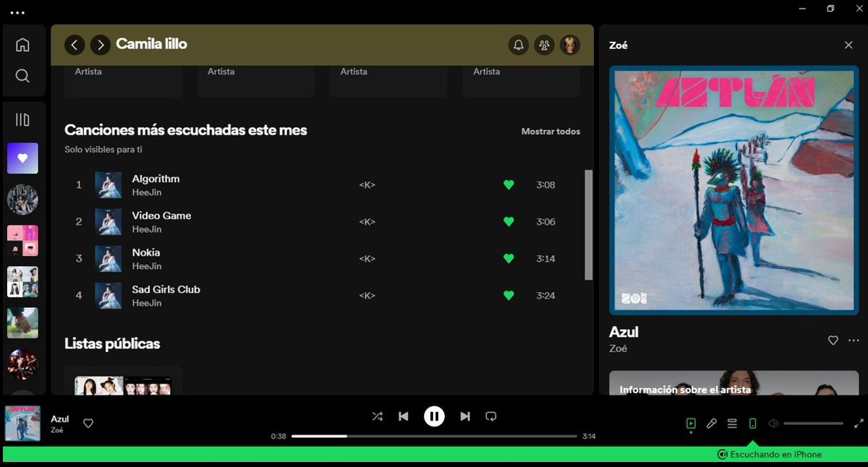Viewport: 868px width, 467px height.
Task: Open playback queue icon
Action: [x=732, y=424]
